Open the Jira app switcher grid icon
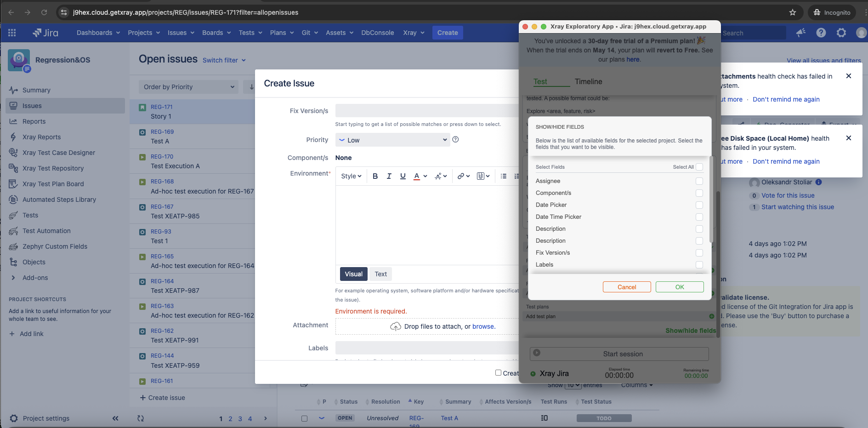 coord(12,33)
